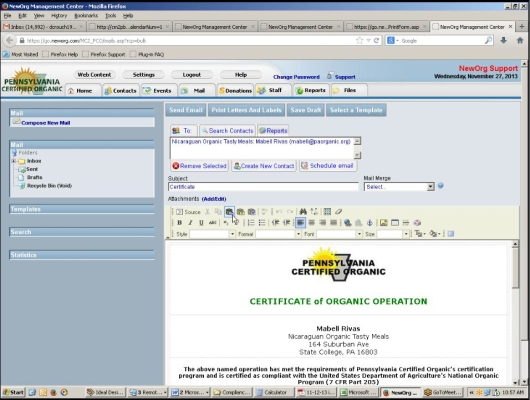The width and height of the screenshot is (530, 400).
Task: Toggle justify alignment button
Action: click(x=333, y=223)
